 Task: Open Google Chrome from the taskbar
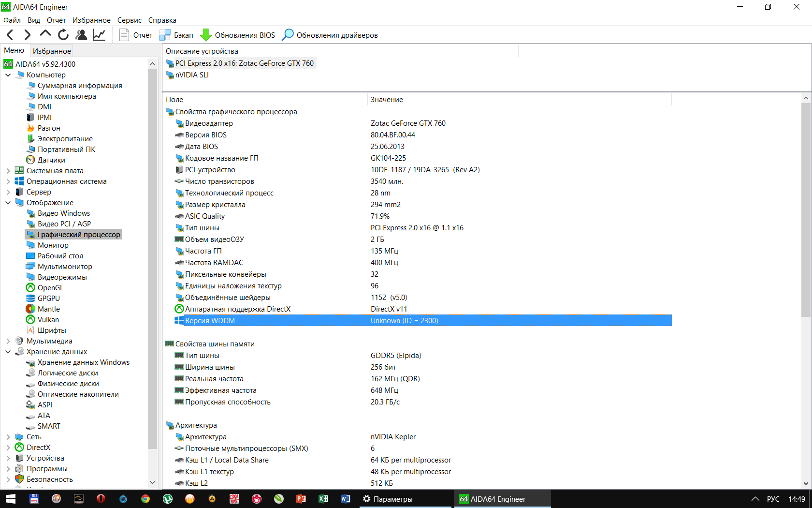[145, 499]
